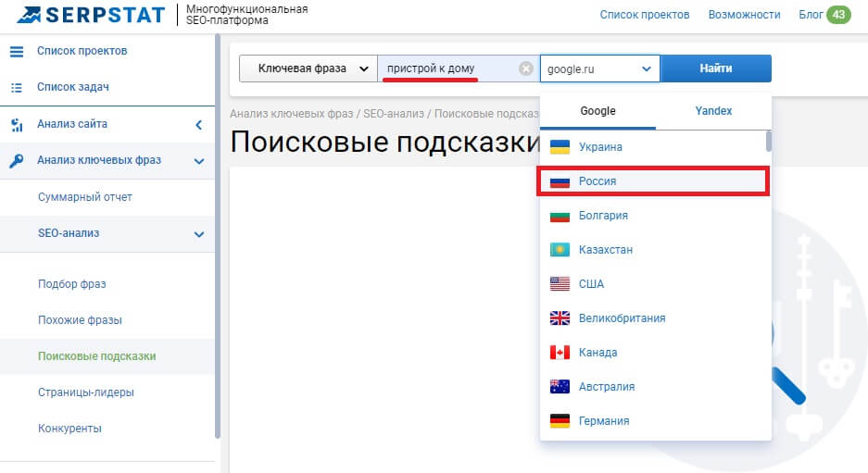
Task: Click the Kazakhstan flag icon
Action: [x=560, y=250]
